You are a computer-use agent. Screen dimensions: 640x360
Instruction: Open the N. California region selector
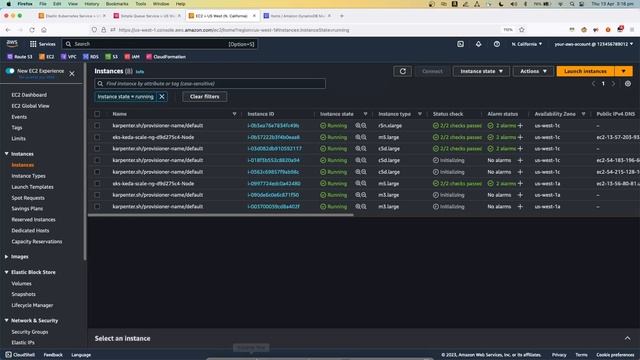[527, 44]
